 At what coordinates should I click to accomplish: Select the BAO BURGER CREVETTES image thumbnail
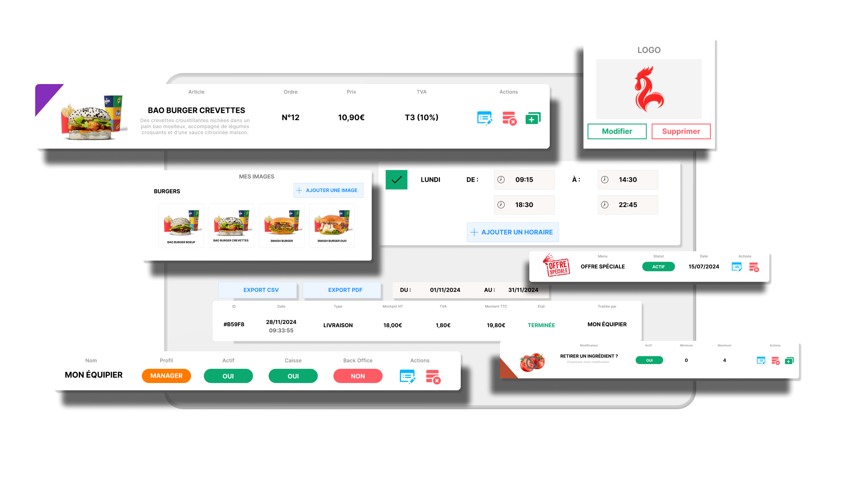(x=233, y=222)
